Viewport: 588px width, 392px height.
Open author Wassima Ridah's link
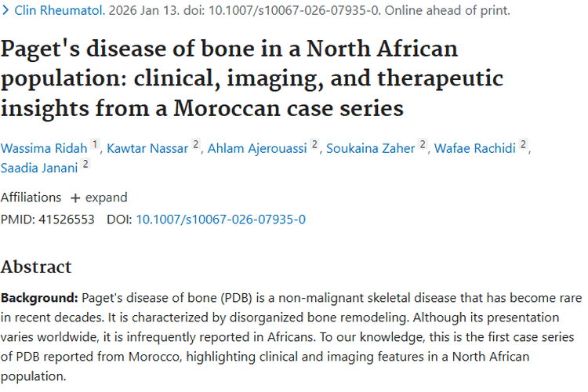coord(43,148)
